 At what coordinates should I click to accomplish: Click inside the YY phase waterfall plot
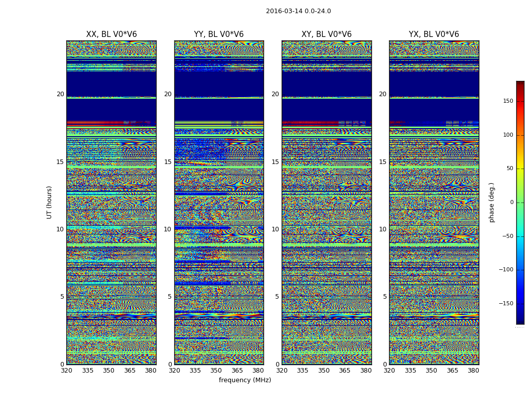(x=219, y=202)
